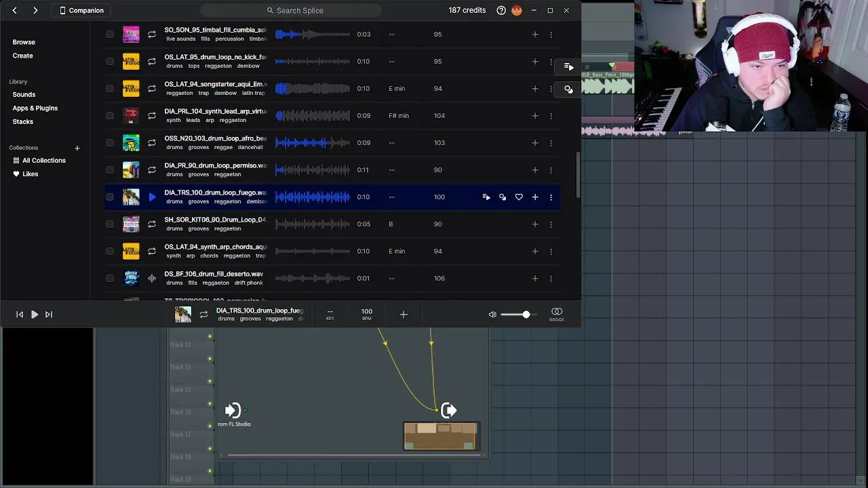
Task: Open the floating similar sounds button at right edge
Action: (x=568, y=89)
